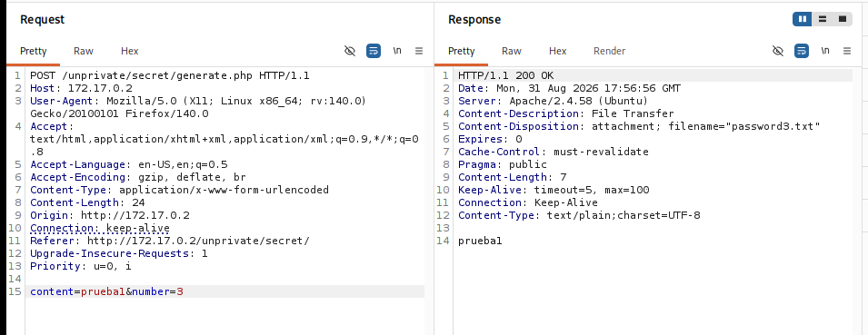The width and height of the screenshot is (868, 335).
Task: Select top-bottom split layout icon
Action: (823, 19)
